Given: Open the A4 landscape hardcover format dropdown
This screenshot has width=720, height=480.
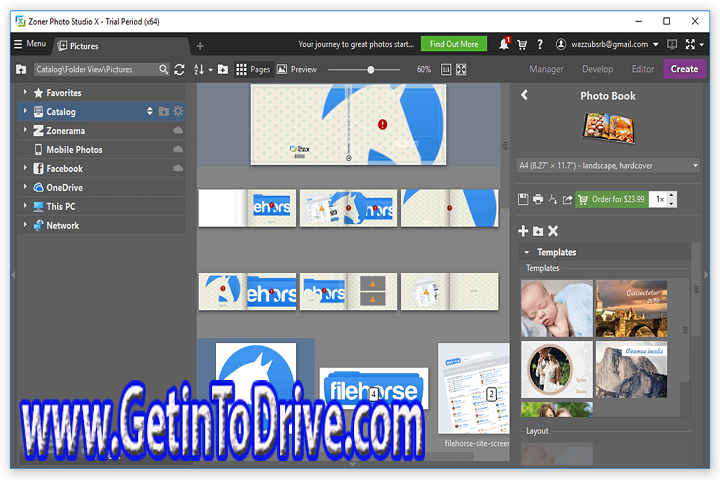Looking at the screenshot, I should (608, 165).
